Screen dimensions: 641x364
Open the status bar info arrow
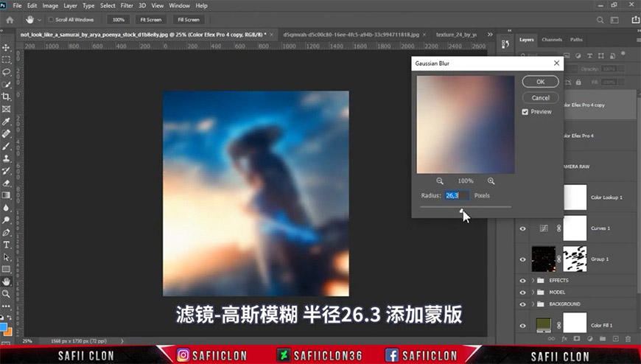[122, 340]
